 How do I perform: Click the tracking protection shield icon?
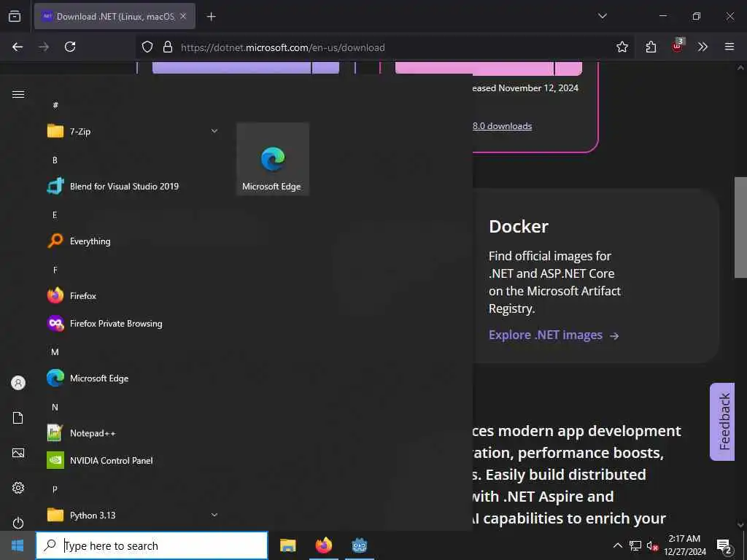[147, 47]
